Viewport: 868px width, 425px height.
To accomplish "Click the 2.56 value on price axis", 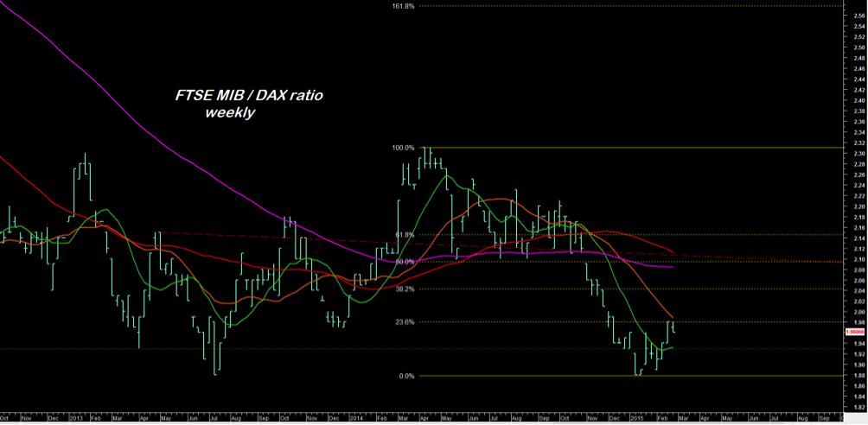I will (x=858, y=16).
